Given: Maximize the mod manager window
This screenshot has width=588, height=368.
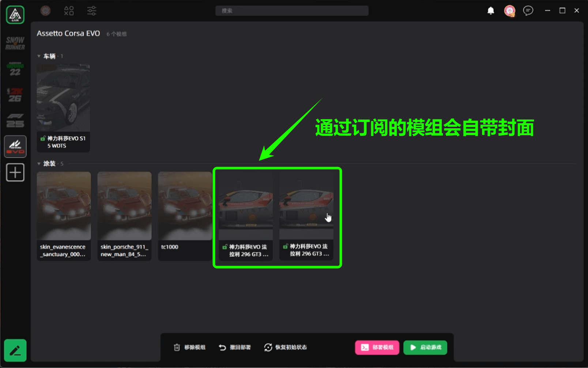Looking at the screenshot, I should point(562,11).
